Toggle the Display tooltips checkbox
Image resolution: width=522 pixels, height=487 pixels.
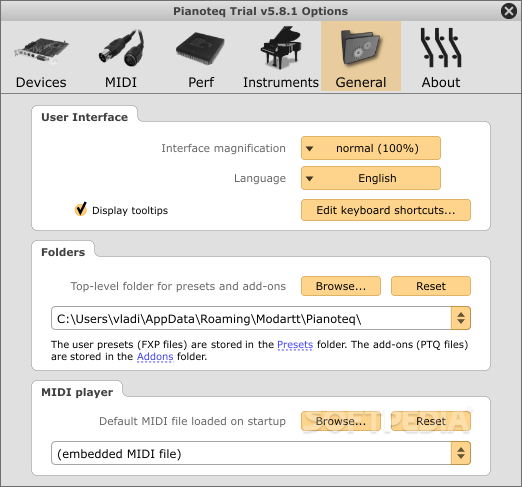pos(81,210)
